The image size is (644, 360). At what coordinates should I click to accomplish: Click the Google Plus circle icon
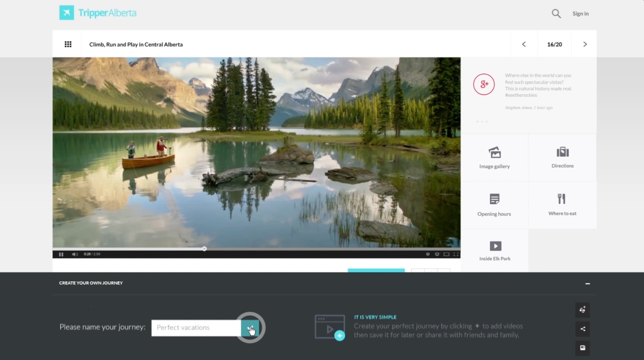484,84
